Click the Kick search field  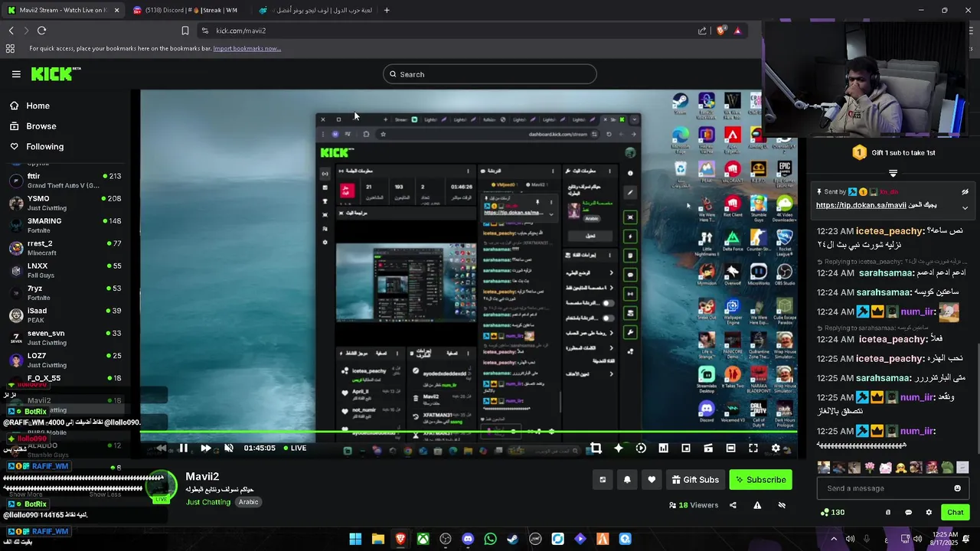click(x=490, y=74)
